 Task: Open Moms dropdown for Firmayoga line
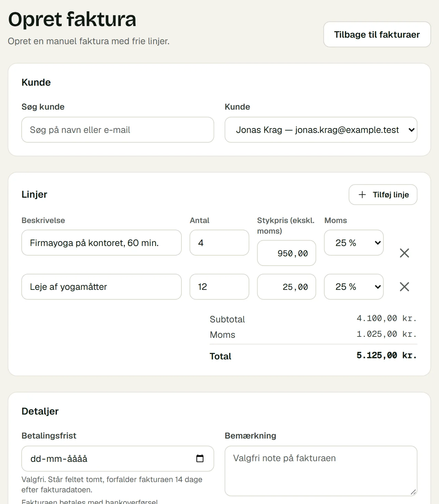tap(354, 243)
